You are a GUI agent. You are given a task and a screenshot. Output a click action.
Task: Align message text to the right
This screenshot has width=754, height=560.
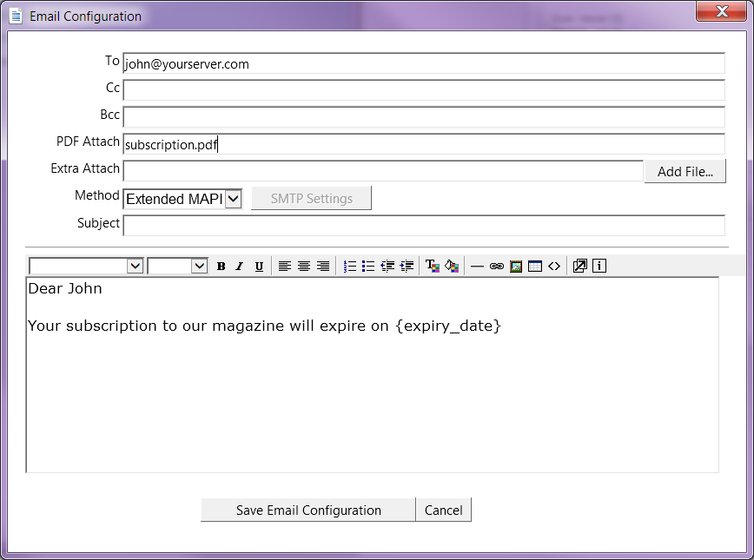[323, 267]
